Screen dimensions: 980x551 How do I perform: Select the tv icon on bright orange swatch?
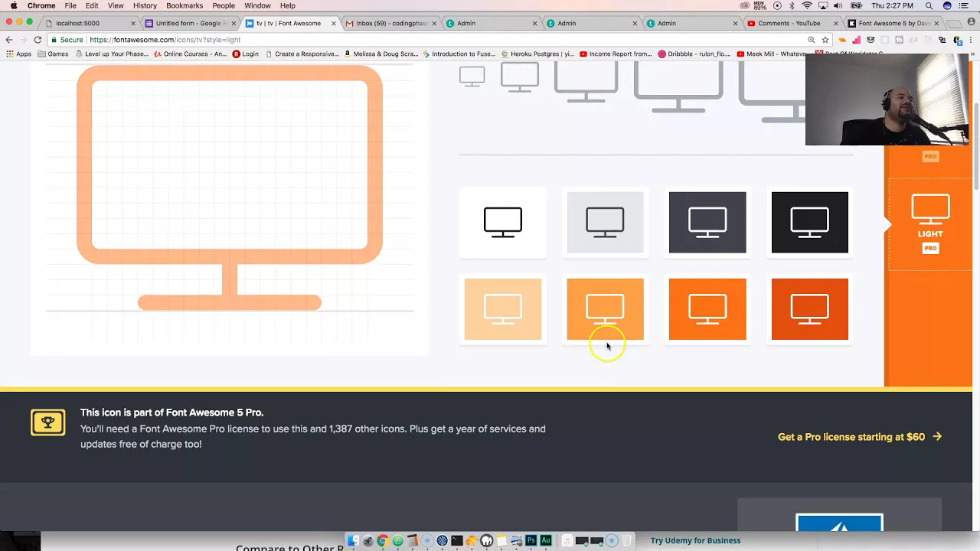coord(707,309)
